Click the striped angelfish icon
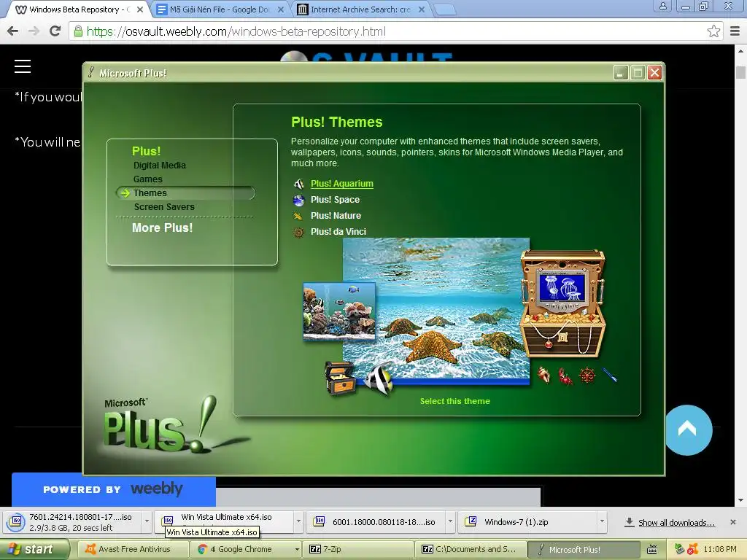 379,378
